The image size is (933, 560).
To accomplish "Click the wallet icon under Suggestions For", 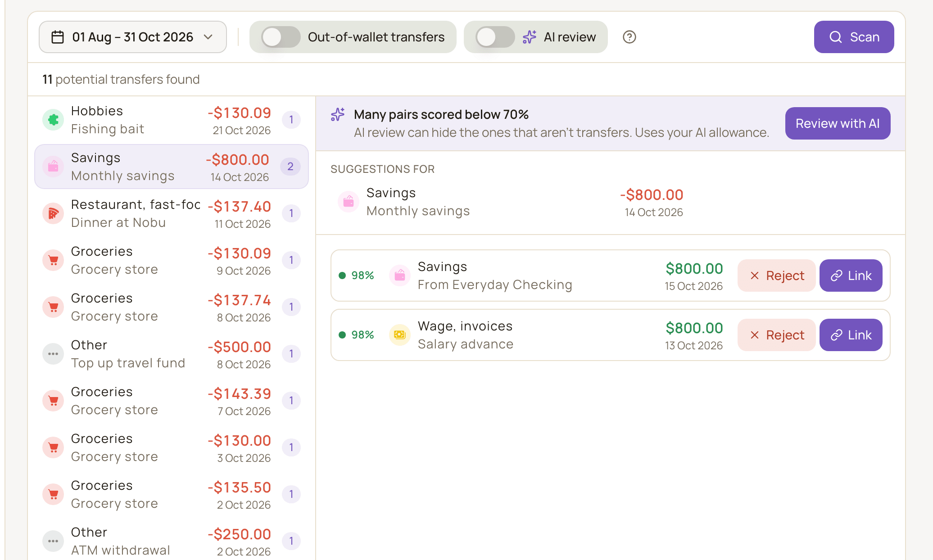I will click(x=349, y=202).
